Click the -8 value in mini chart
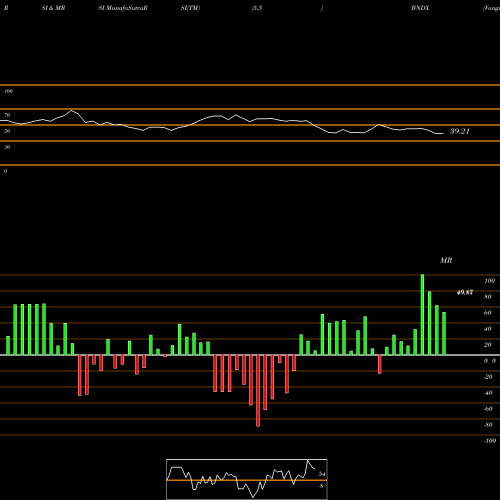This screenshot has width=500, height=500. 321,486
